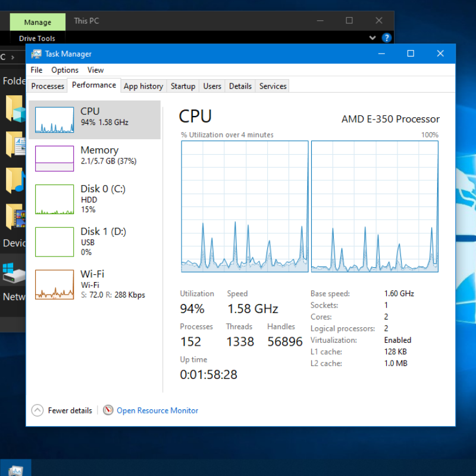Click the 56896 handles count
476x476 pixels.
tap(285, 342)
